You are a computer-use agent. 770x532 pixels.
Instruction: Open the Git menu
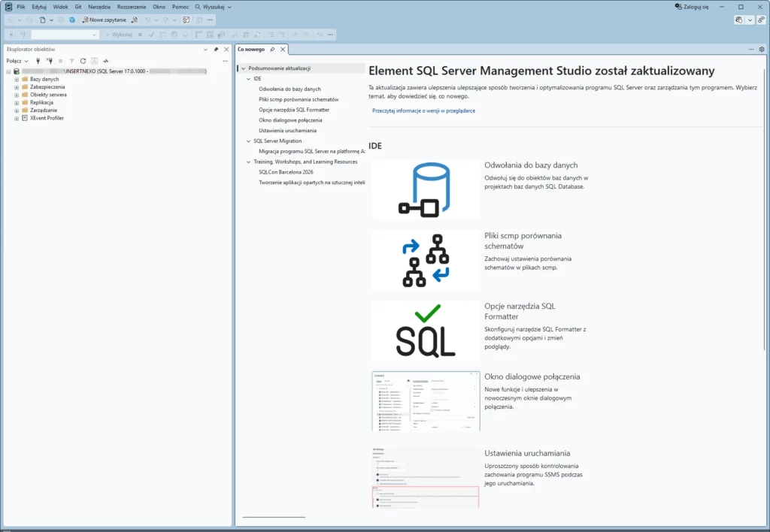[78, 7]
